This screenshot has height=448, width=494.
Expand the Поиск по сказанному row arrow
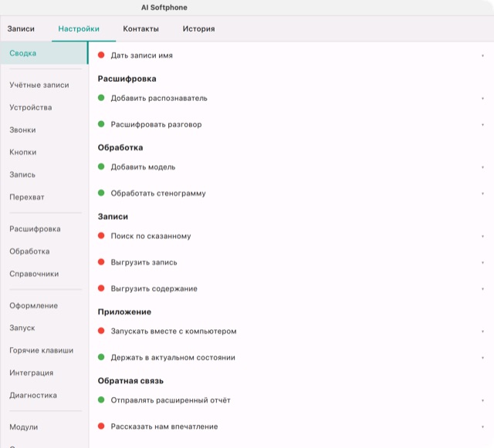pos(482,236)
